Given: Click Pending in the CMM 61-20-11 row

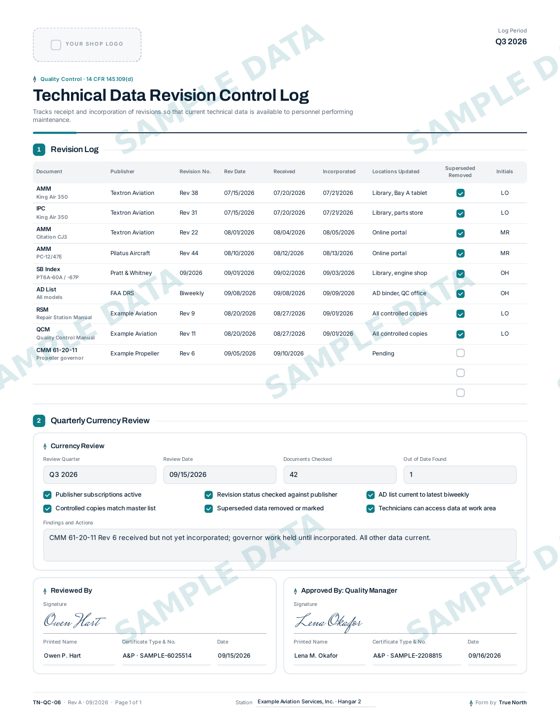Looking at the screenshot, I should pos(383,354).
